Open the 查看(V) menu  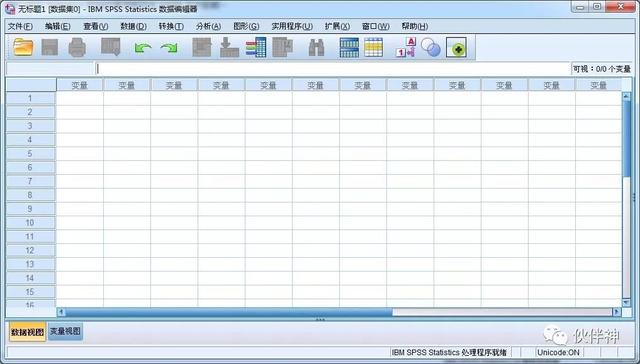[x=96, y=26]
